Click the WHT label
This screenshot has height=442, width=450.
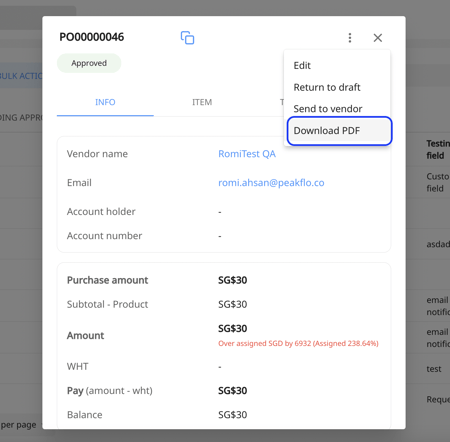(77, 366)
